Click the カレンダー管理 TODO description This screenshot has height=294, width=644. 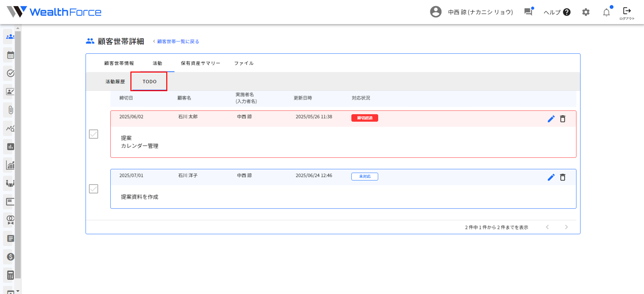(x=139, y=146)
